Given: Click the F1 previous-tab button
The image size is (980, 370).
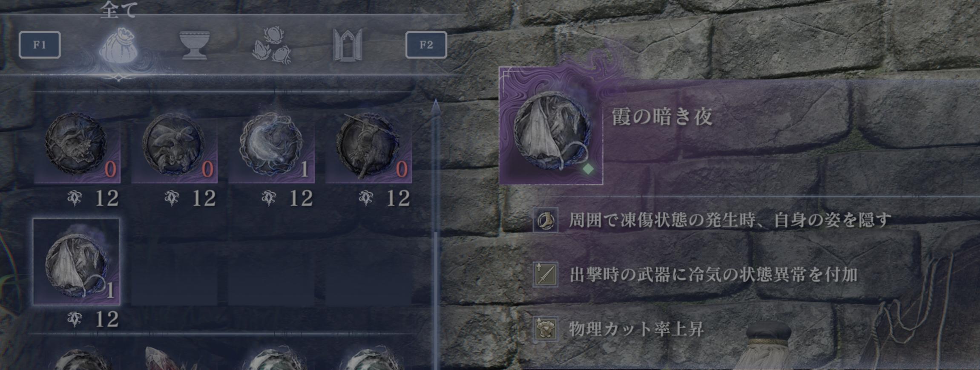Looking at the screenshot, I should [40, 45].
